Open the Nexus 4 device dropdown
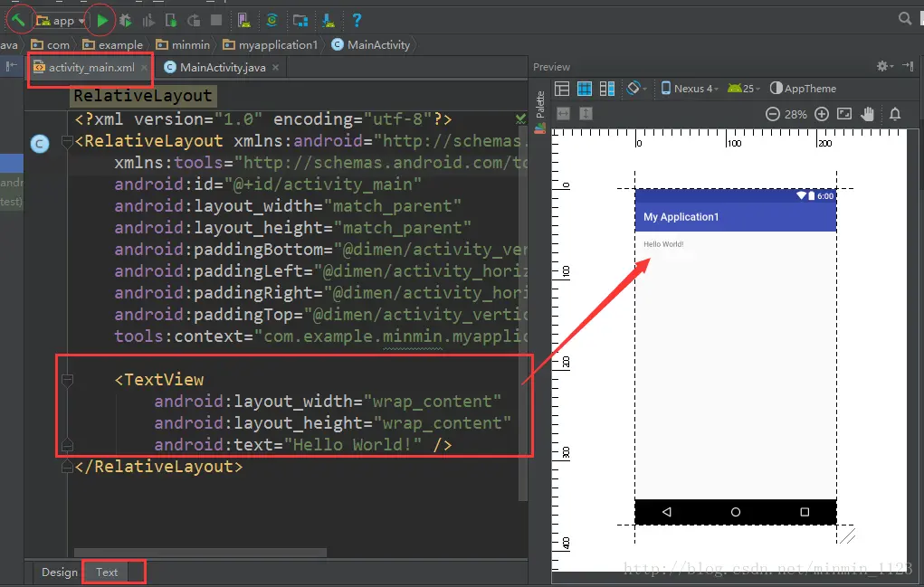The width and height of the screenshot is (924, 587). pyautogui.click(x=690, y=89)
